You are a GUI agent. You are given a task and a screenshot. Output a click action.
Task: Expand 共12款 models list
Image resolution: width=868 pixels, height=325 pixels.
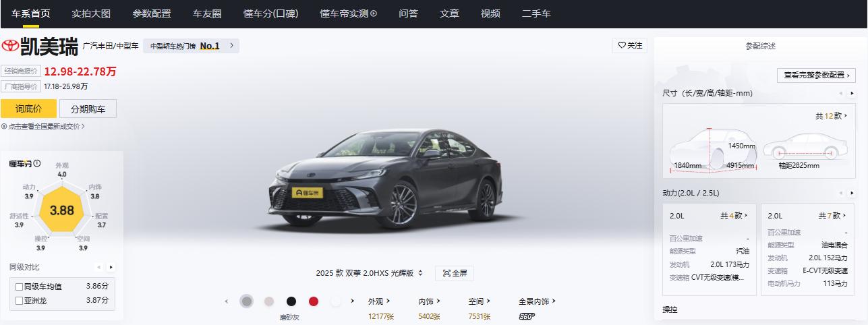click(831, 116)
